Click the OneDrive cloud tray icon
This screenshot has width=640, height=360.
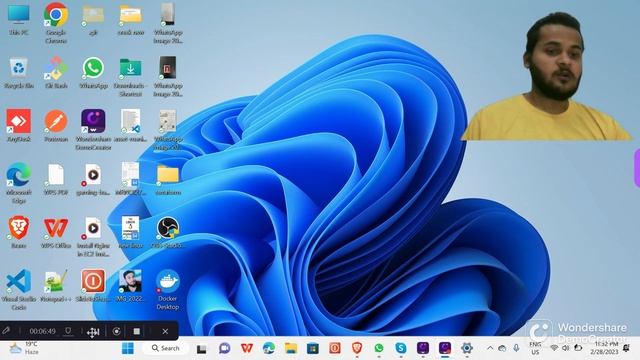502,348
